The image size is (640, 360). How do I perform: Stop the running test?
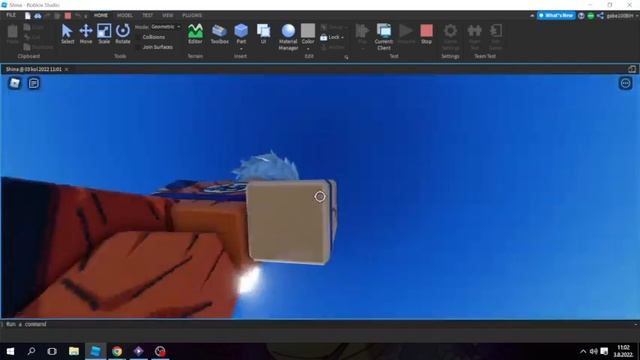pyautogui.click(x=426, y=34)
